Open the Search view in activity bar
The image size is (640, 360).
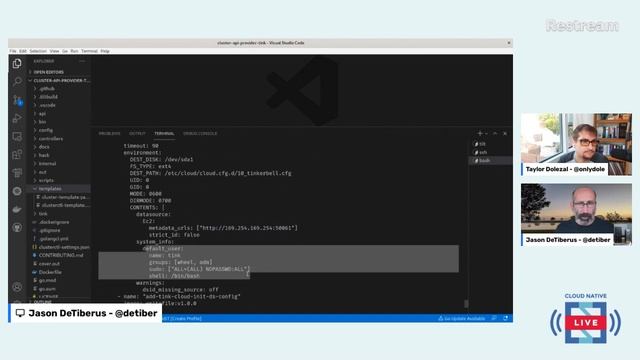pyautogui.click(x=17, y=81)
